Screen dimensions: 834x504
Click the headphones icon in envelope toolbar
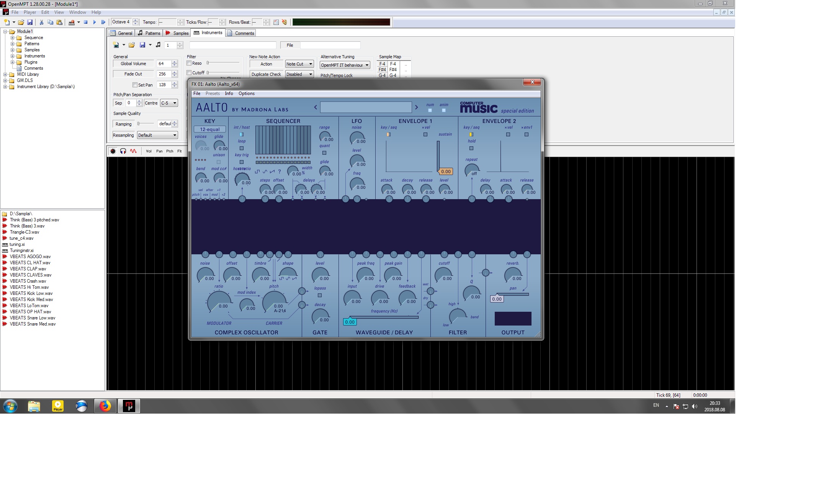tap(123, 151)
